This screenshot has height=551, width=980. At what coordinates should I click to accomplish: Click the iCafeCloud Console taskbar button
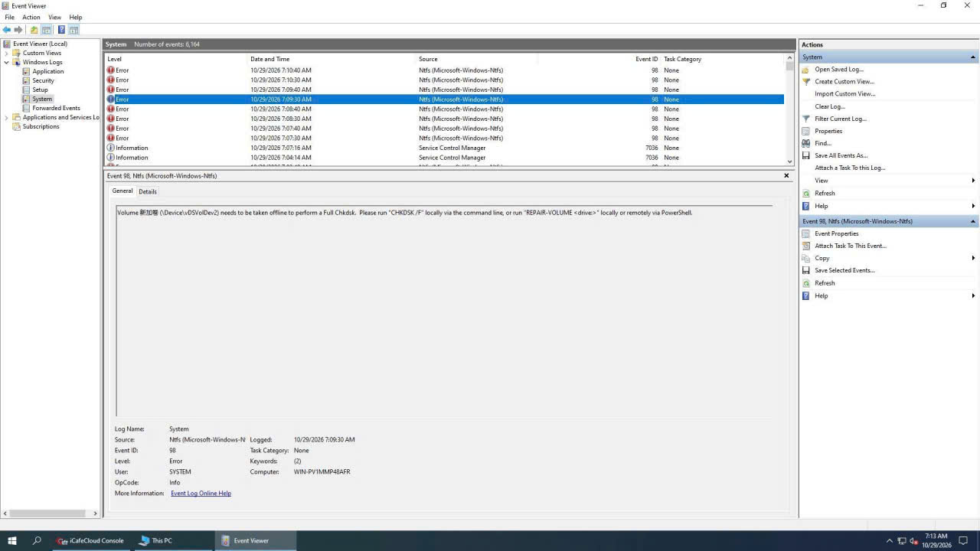[x=90, y=540]
